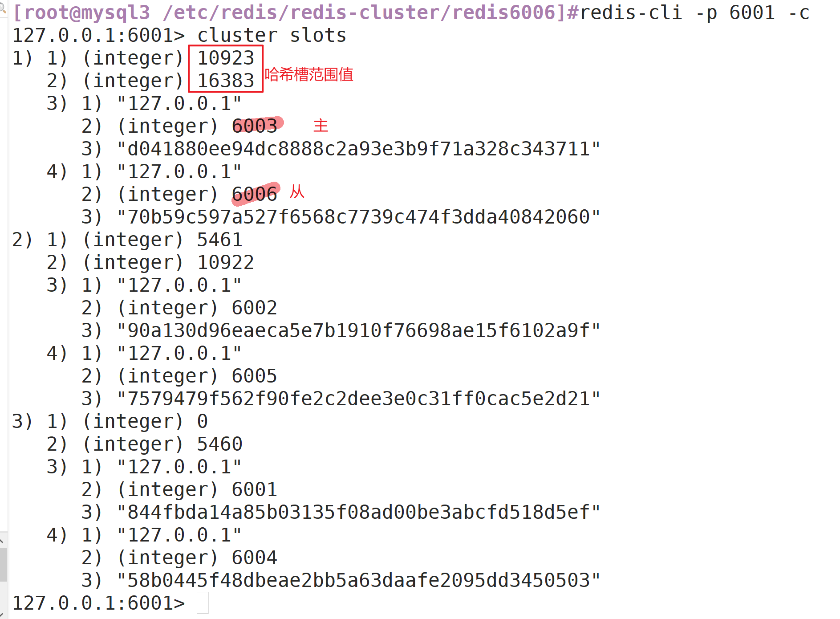
Task: Click the left scrollbar thumb
Action: (3, 565)
